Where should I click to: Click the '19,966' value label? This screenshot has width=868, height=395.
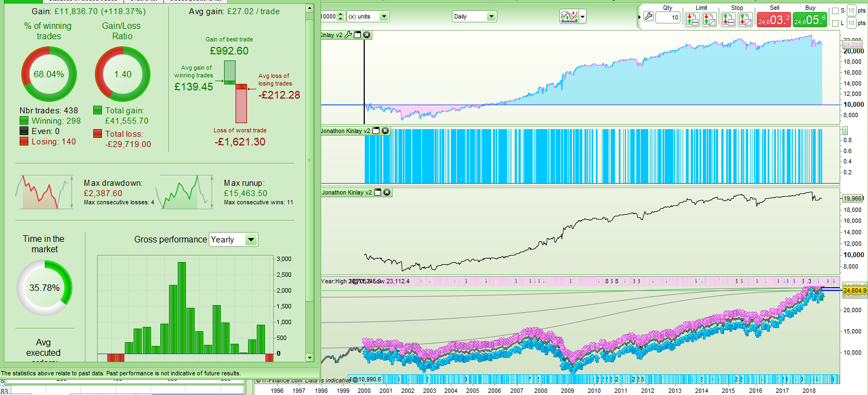tap(853, 198)
